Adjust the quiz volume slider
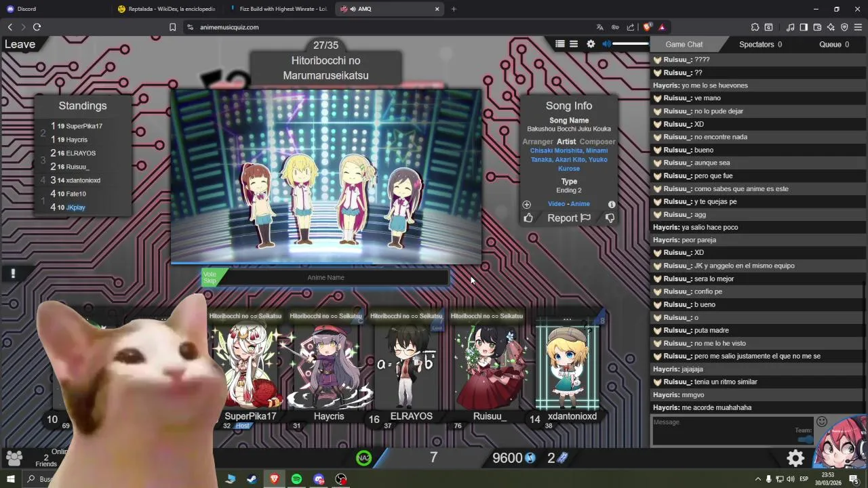 [631, 44]
